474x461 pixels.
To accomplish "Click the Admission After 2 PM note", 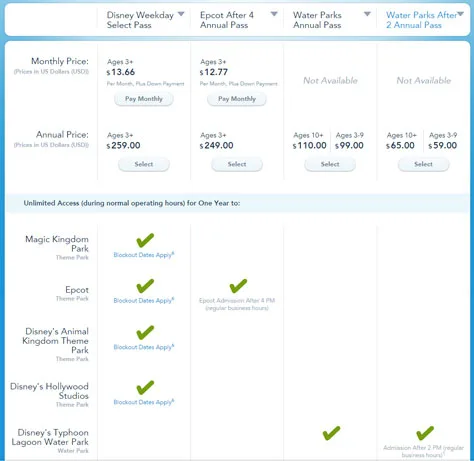I will [423, 451].
